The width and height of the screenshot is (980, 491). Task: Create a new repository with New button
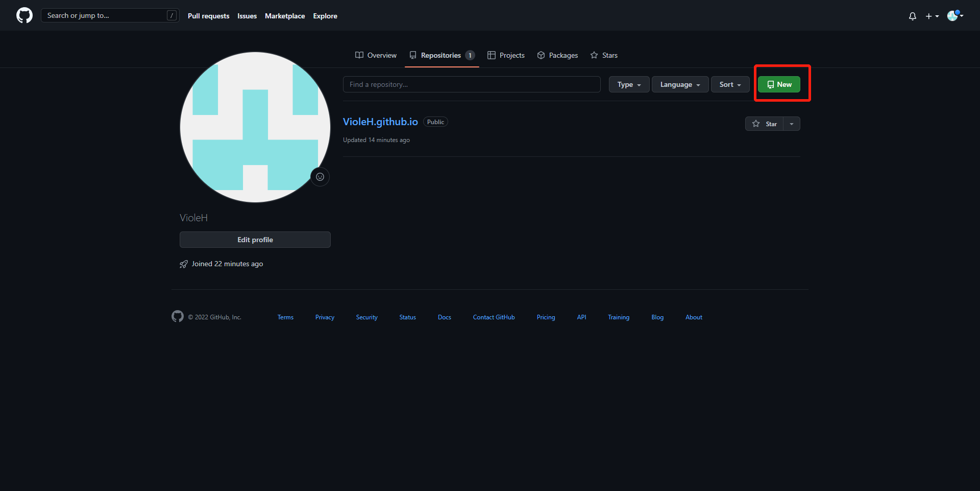coord(779,84)
